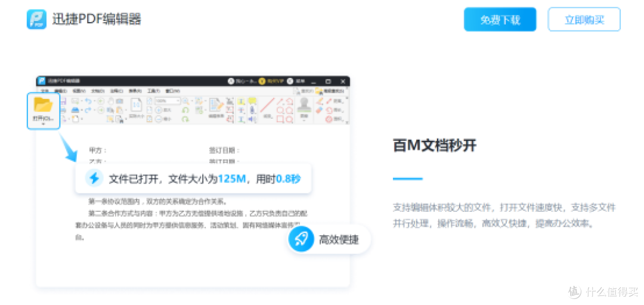Click the undo arrow icon in toolbar
Viewport: 644px width, 305px height.
88,101
